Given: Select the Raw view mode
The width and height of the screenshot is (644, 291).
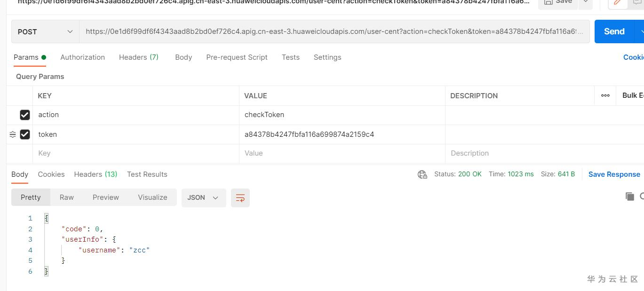Looking at the screenshot, I should (67, 197).
